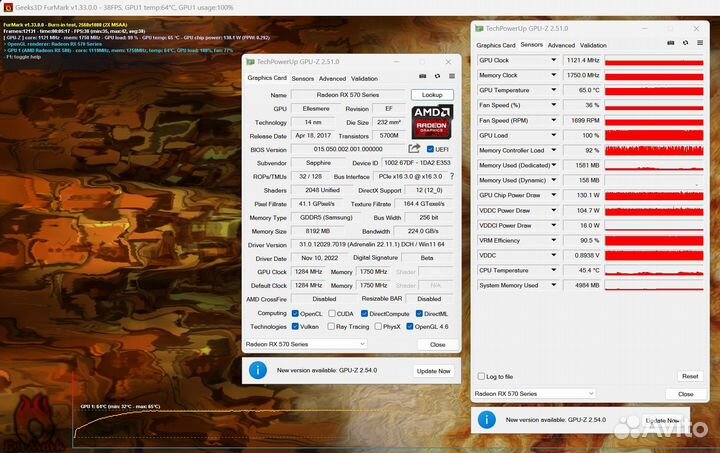720x453 pixels.
Task: Switch to Validation tab in Sensors window
Action: [x=593, y=45]
